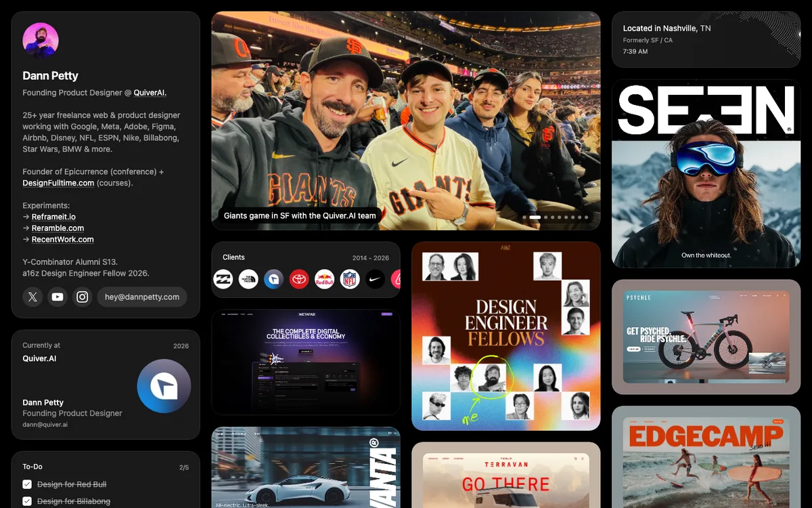This screenshot has width=812, height=508.
Task: Click Dann Petty's profile avatar
Action: [41, 41]
